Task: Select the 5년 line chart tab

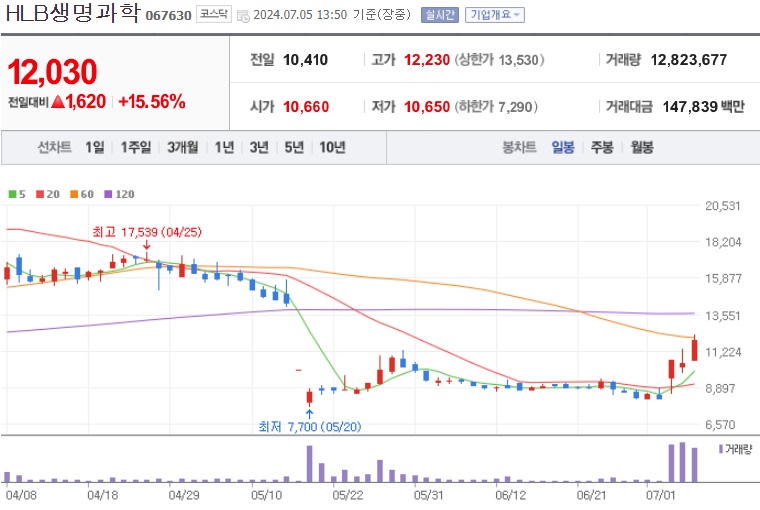Action: [x=294, y=147]
